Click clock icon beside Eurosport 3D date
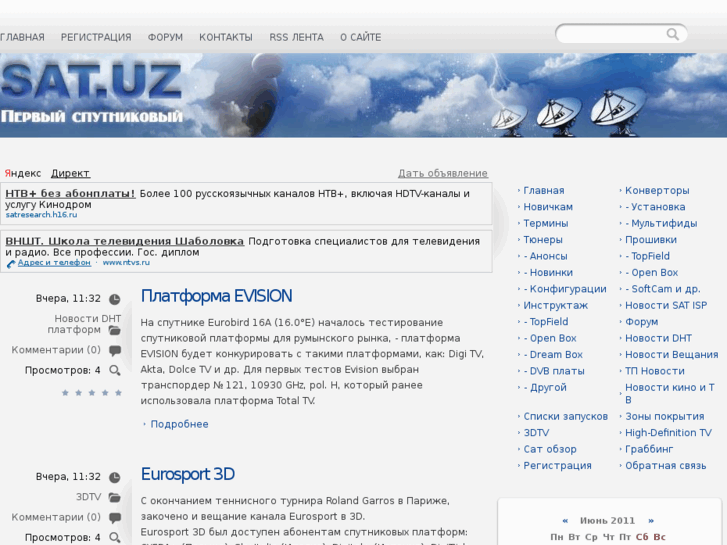This screenshot has height=545, width=727. [x=115, y=477]
